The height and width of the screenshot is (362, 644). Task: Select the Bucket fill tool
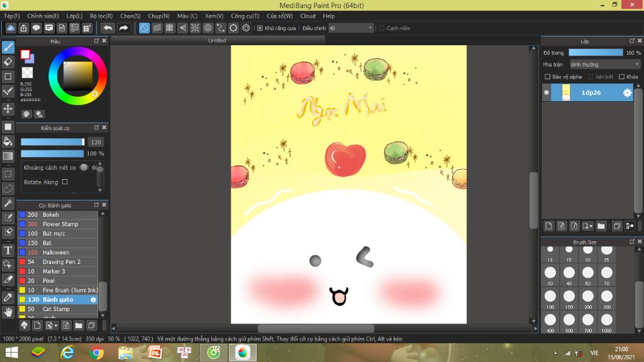[8, 141]
